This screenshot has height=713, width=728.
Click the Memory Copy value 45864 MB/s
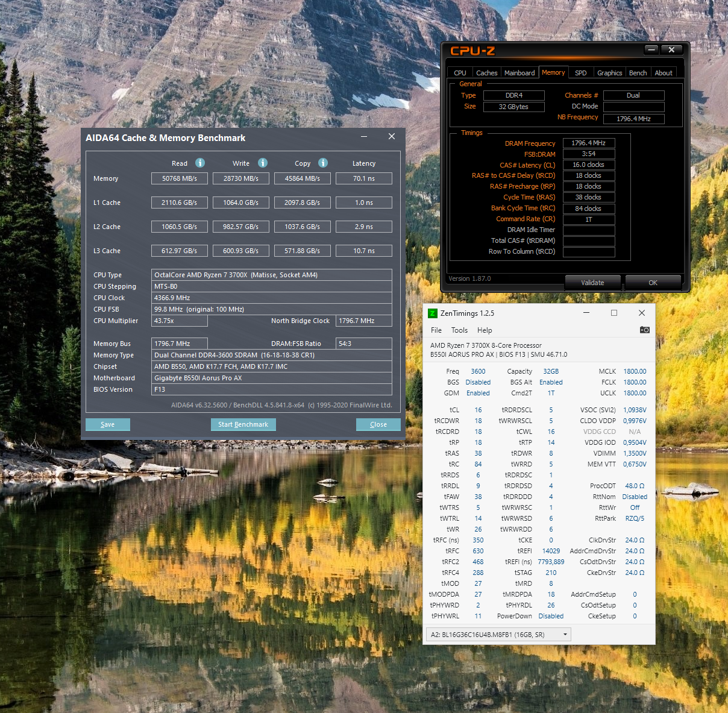click(x=303, y=178)
